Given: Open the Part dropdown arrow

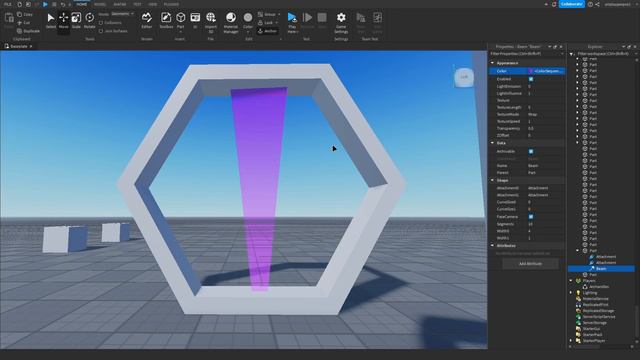Looking at the screenshot, I should pyautogui.click(x=180, y=31).
